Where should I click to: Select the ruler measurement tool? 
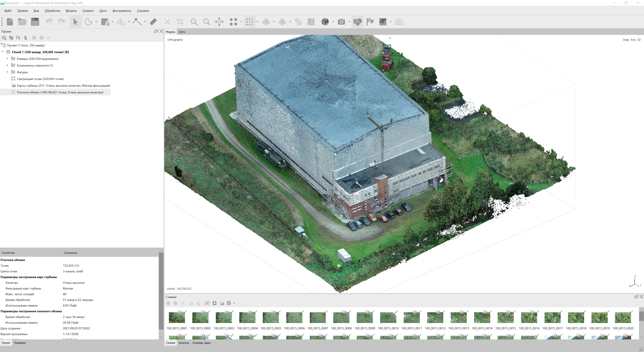(x=153, y=22)
